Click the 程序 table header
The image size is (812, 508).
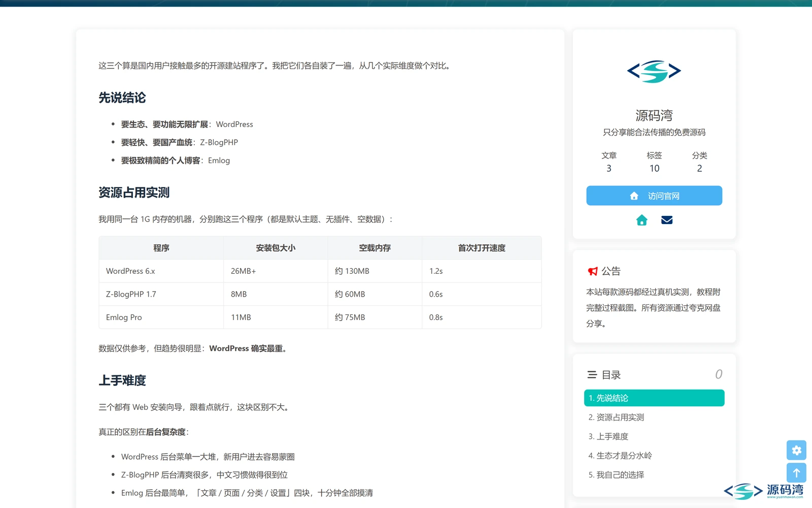click(161, 248)
